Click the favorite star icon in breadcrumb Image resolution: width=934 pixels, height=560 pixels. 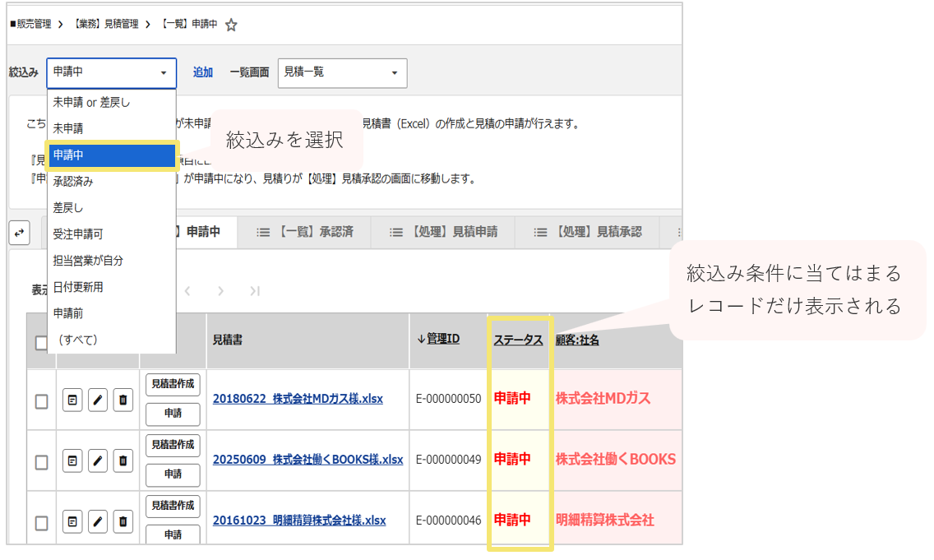point(231,25)
